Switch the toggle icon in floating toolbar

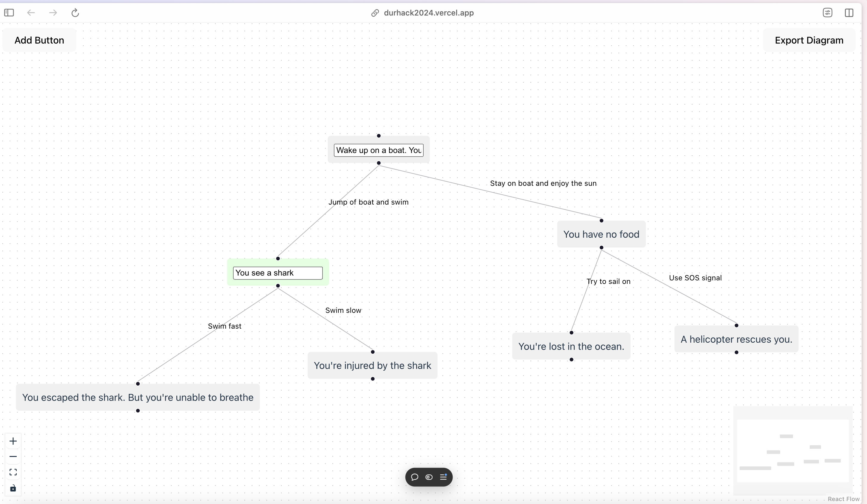pyautogui.click(x=429, y=477)
